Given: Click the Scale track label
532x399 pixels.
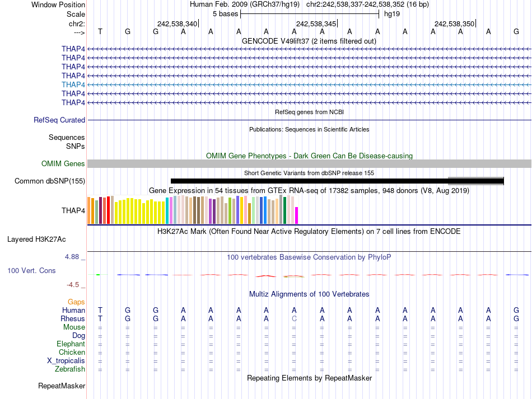Looking at the screenshot, I should (76, 14).
